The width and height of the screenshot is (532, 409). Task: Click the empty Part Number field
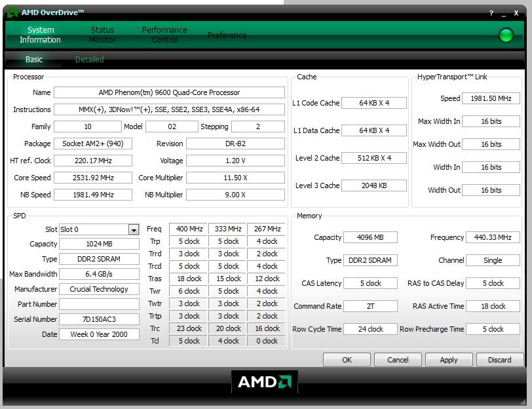[99, 304]
